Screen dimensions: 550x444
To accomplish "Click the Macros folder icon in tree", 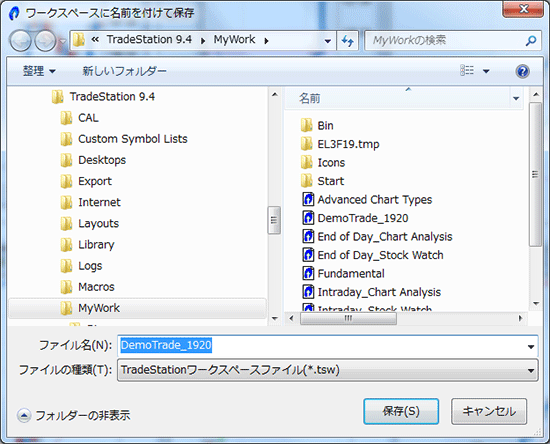I will click(66, 287).
